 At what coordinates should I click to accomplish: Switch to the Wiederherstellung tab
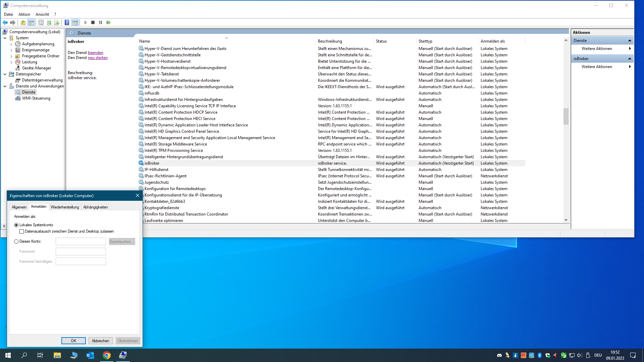[65, 207]
